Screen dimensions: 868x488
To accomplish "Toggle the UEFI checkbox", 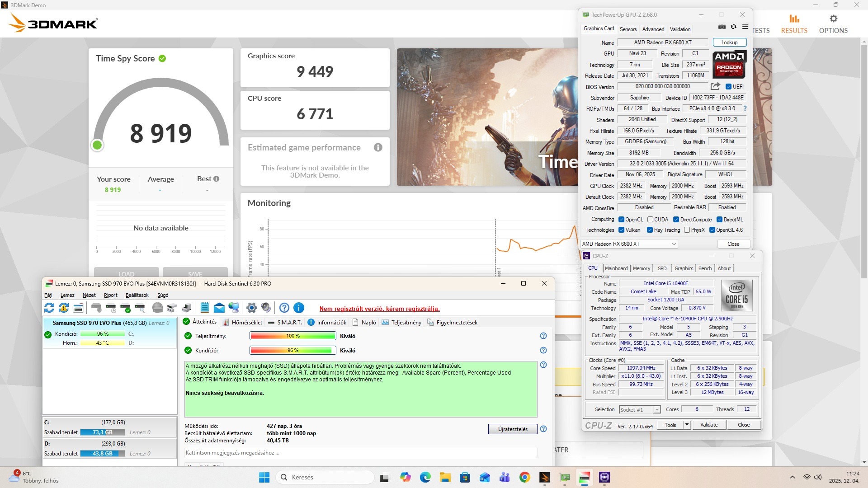I will point(728,87).
